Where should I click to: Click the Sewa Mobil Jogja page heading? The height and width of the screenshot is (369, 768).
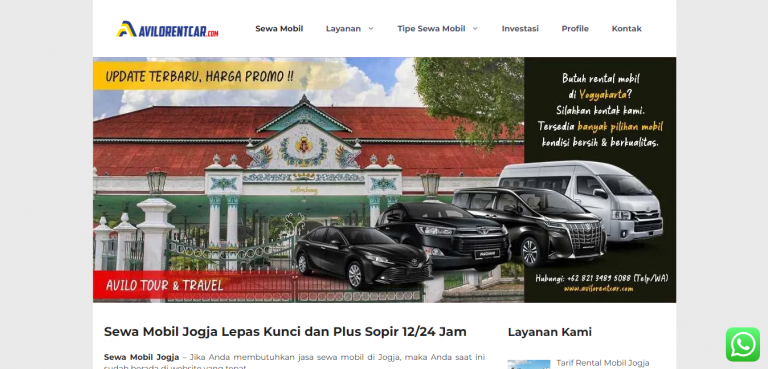(x=285, y=332)
